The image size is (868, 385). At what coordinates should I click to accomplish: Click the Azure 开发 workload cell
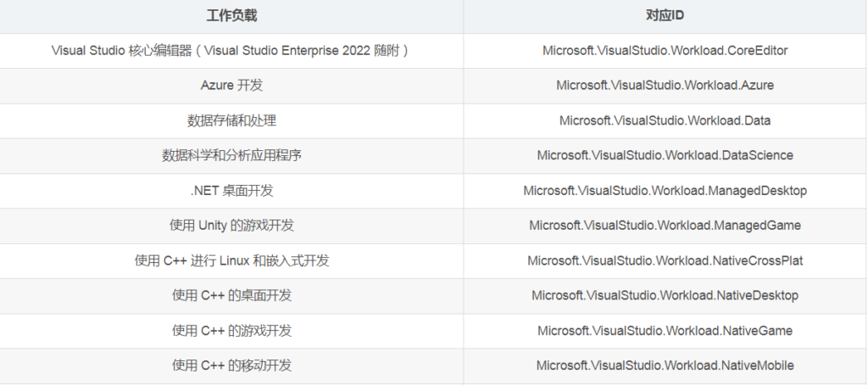231,86
